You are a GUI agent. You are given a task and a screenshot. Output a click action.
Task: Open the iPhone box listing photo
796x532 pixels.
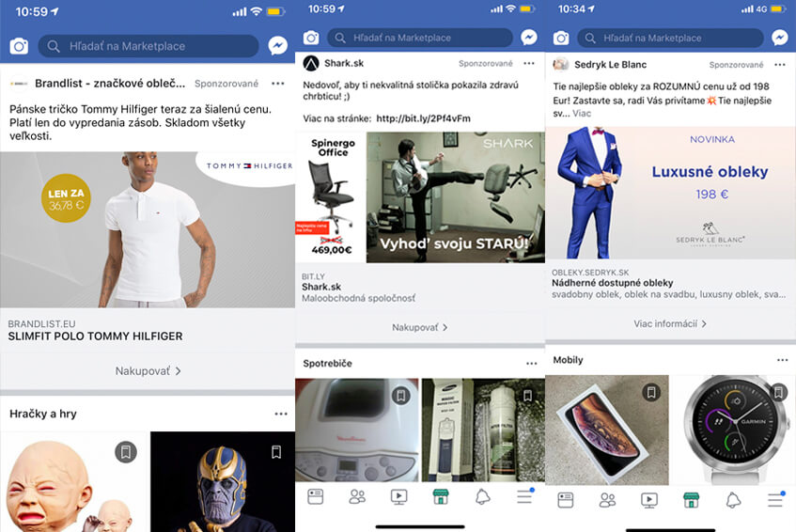(x=607, y=430)
